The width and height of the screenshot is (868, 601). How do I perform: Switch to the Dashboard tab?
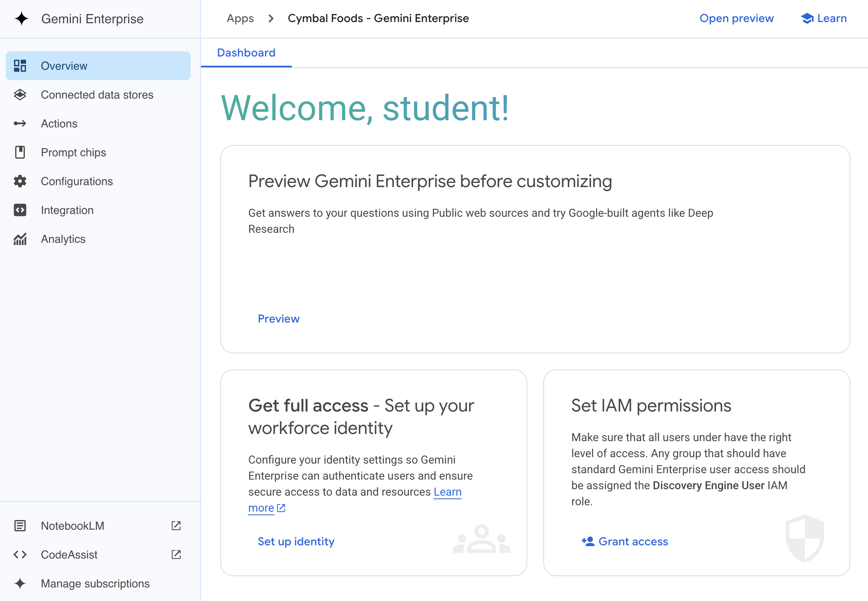click(246, 52)
